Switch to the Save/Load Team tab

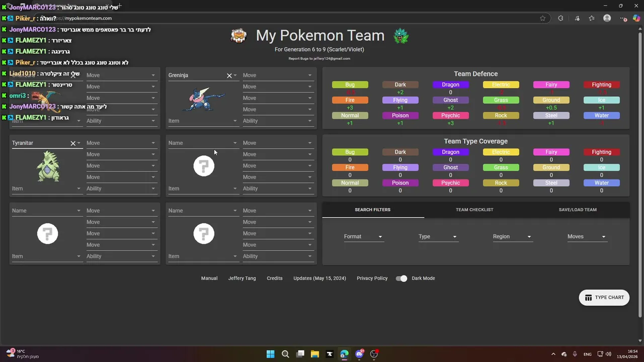pos(578,210)
